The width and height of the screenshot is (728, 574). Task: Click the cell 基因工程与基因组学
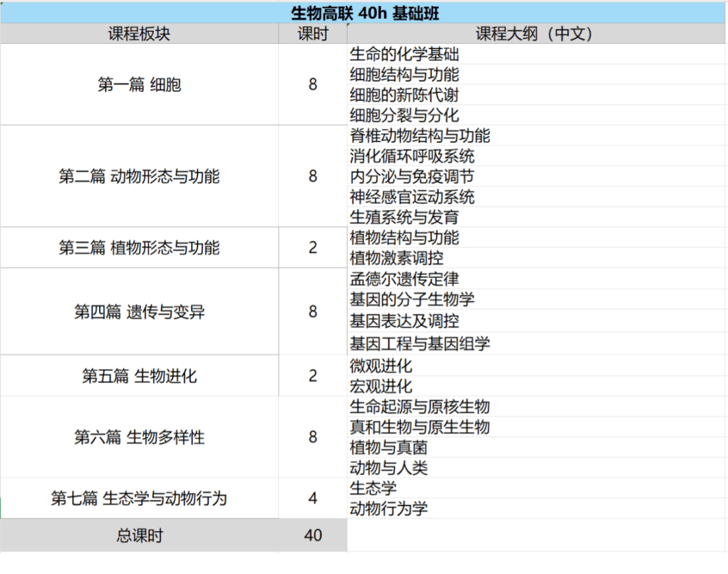[x=536, y=343]
